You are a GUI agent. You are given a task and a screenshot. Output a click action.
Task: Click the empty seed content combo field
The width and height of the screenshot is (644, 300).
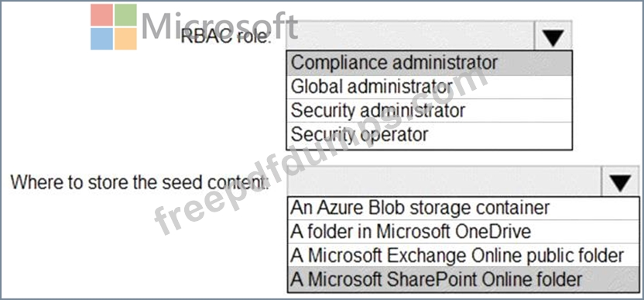pyautogui.click(x=444, y=181)
